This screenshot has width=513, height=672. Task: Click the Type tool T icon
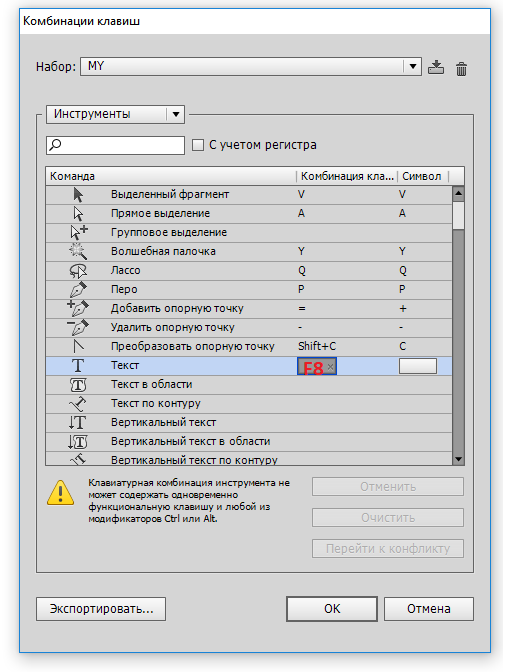coord(78,366)
